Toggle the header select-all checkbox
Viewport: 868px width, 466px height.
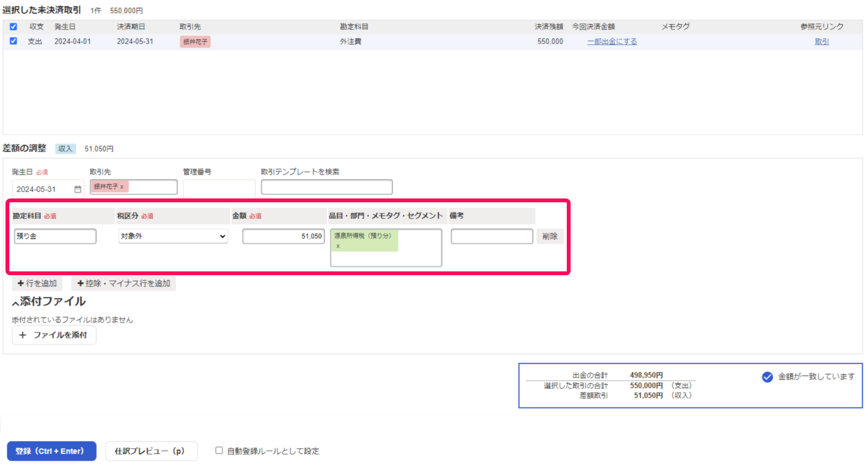[x=13, y=26]
